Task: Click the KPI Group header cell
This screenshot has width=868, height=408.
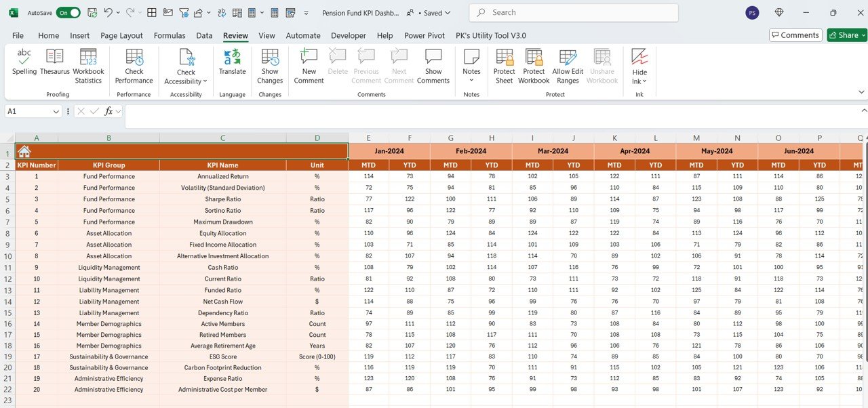Action: [108, 165]
